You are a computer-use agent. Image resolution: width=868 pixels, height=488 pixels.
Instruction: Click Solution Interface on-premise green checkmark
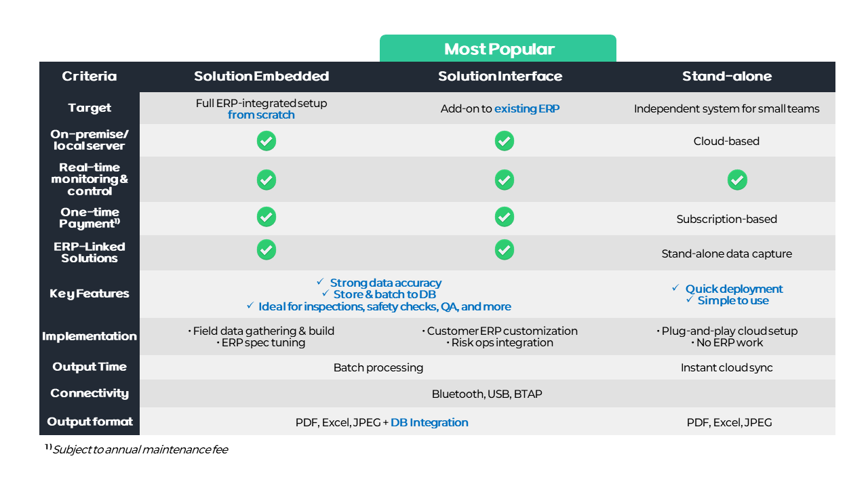504,141
